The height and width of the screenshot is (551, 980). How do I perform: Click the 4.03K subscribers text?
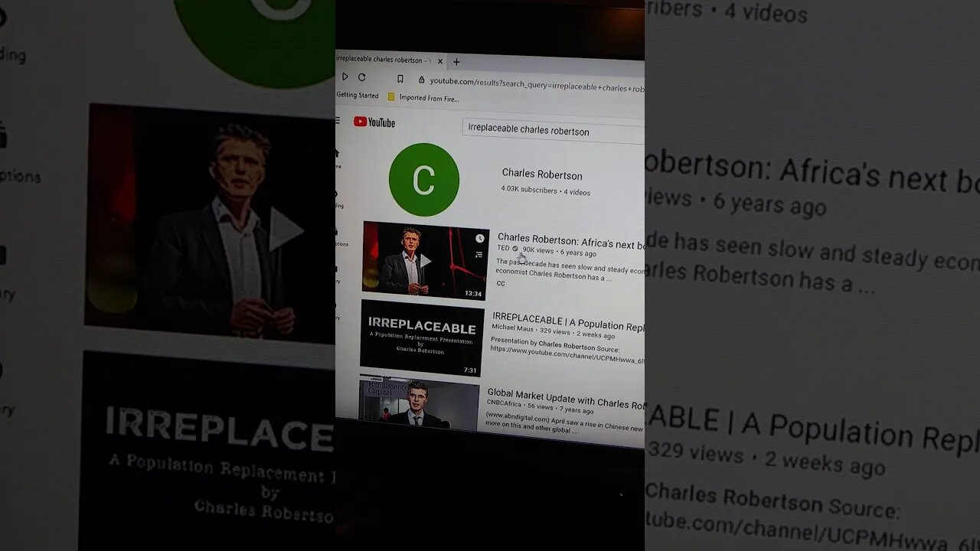(529, 189)
